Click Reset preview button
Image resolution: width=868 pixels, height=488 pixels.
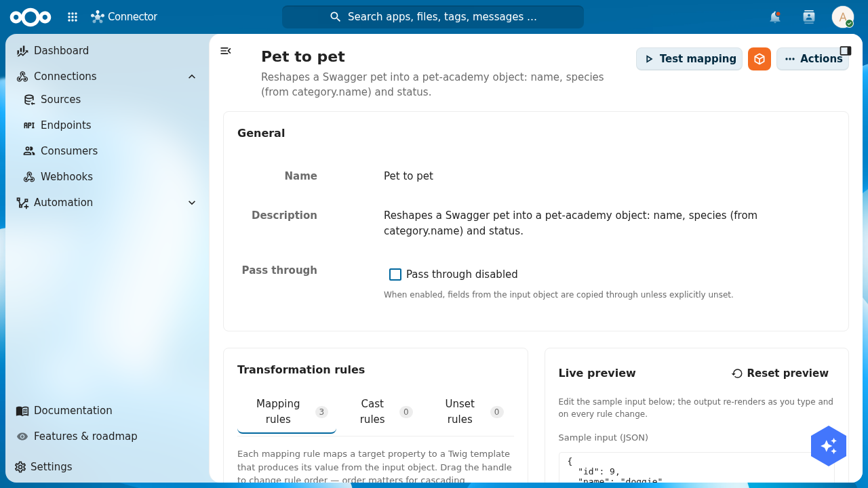(780, 373)
